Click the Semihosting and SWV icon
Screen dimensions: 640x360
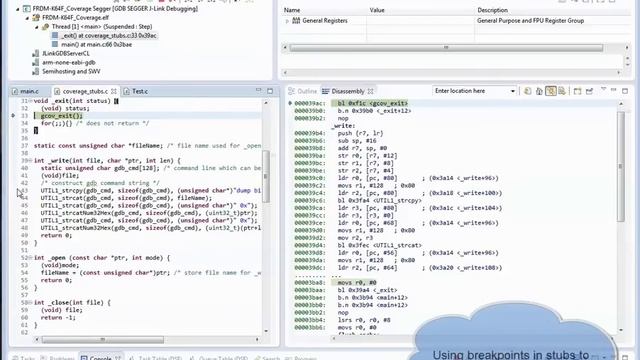tap(36, 71)
